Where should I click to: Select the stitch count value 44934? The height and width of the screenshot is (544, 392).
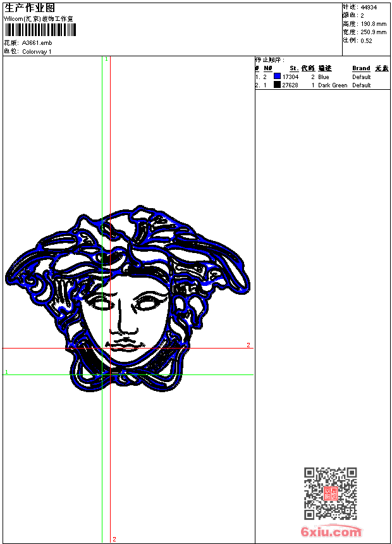click(369, 8)
